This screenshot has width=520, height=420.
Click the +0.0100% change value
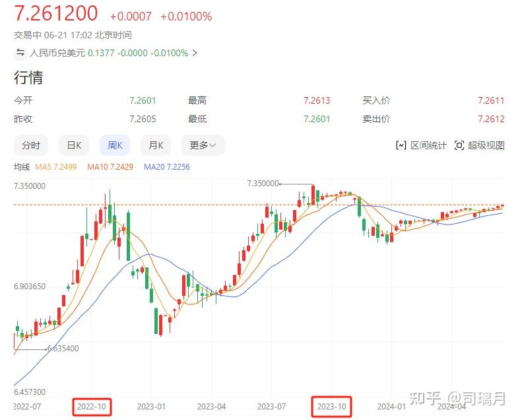[186, 17]
